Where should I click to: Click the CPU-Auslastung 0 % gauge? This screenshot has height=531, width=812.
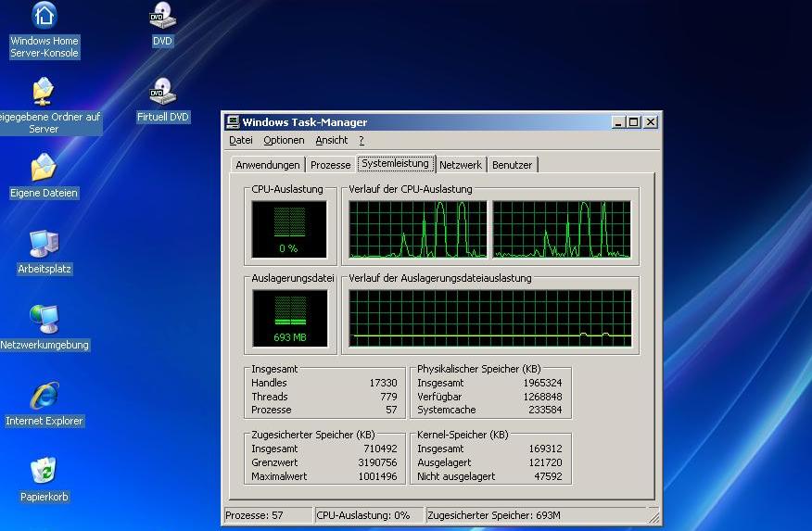coord(289,229)
